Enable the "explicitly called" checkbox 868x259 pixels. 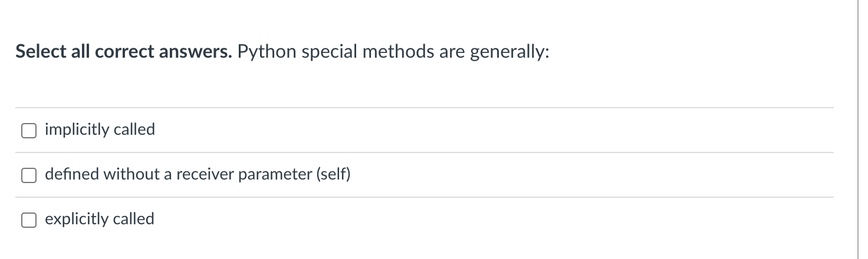coord(29,220)
